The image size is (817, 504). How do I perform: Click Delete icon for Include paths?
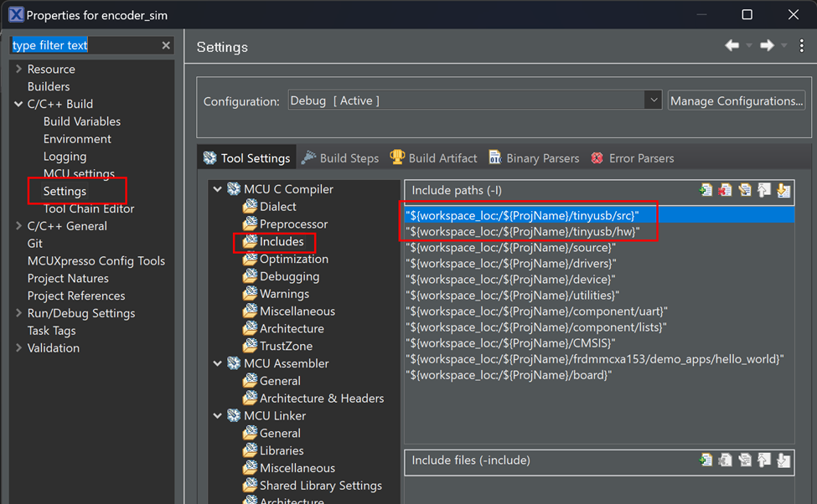726,191
